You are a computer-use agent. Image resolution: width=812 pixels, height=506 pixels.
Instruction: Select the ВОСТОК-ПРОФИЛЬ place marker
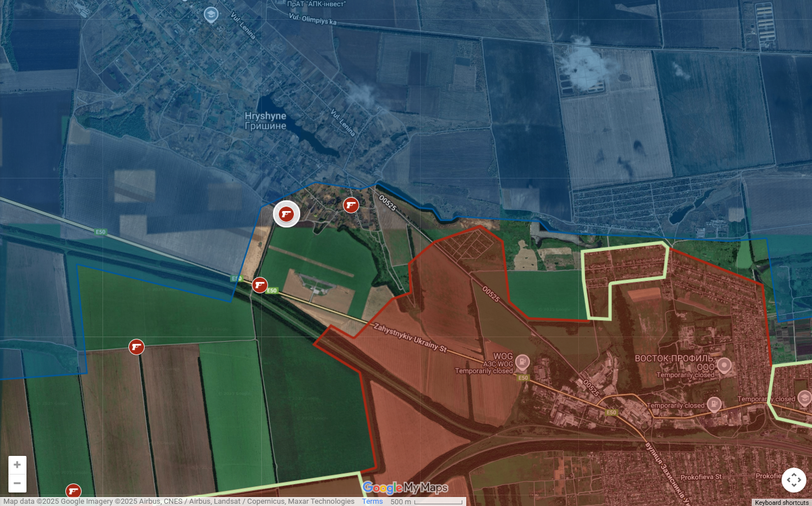[x=724, y=365]
